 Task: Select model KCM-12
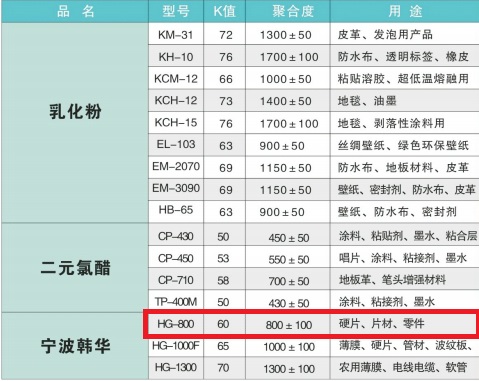[x=176, y=79]
